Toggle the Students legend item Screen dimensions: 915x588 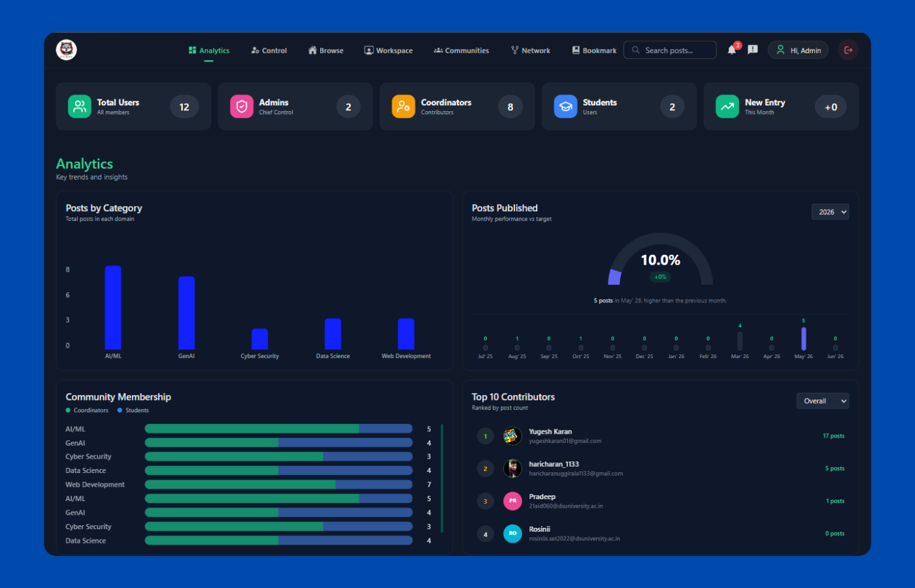pyautogui.click(x=133, y=410)
